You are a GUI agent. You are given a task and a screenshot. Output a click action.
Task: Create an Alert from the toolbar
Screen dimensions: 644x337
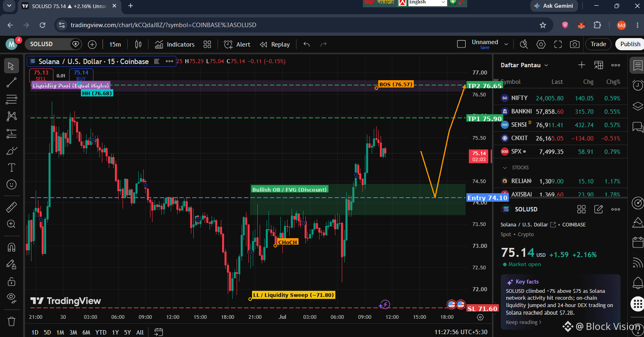tap(237, 44)
